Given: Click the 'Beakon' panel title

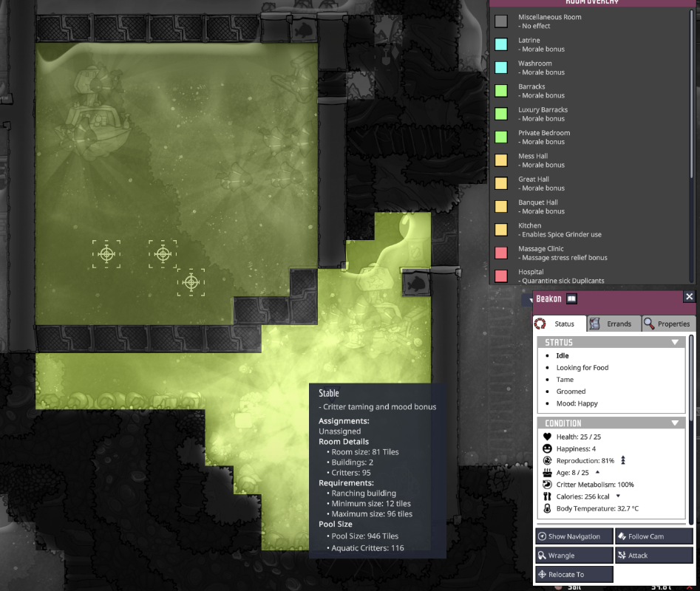Looking at the screenshot, I should click(548, 299).
